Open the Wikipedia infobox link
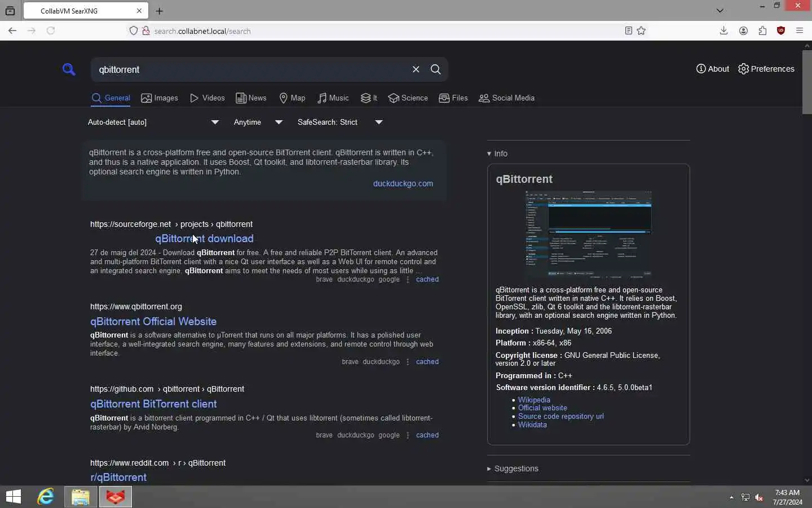The width and height of the screenshot is (812, 508). (534, 400)
